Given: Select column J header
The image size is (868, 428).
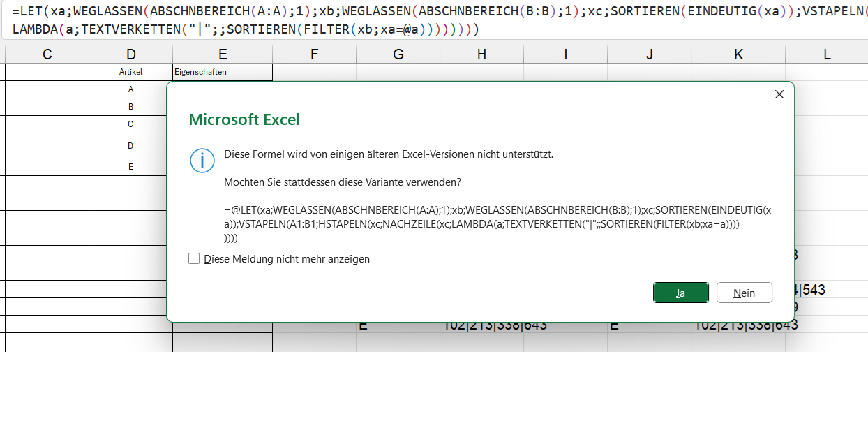Looking at the screenshot, I should (649, 54).
